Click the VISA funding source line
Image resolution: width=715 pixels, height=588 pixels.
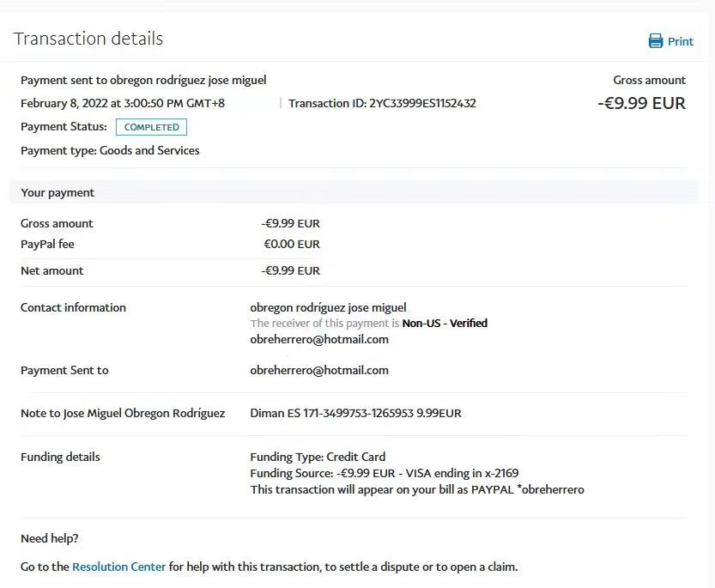pyautogui.click(x=385, y=473)
